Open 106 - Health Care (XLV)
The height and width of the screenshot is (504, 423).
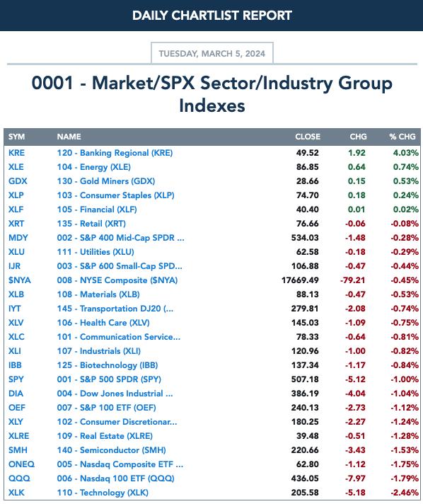pyautogui.click(x=103, y=322)
